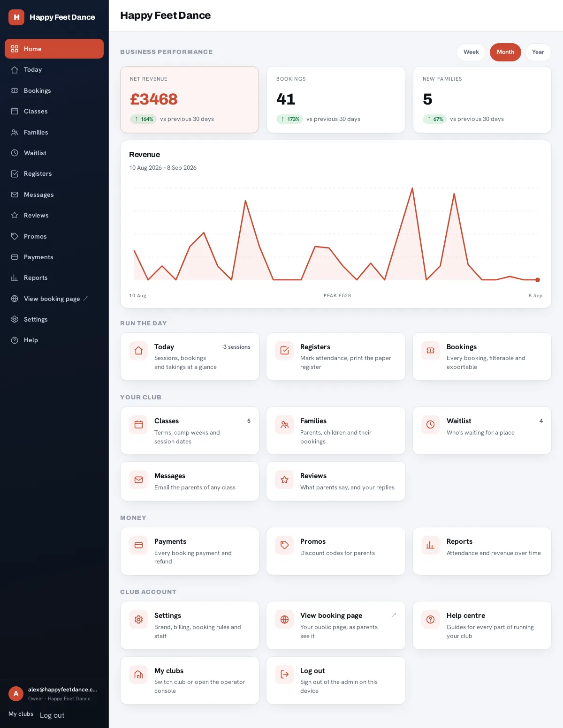
Task: Open the Payments card
Action: [x=190, y=551]
